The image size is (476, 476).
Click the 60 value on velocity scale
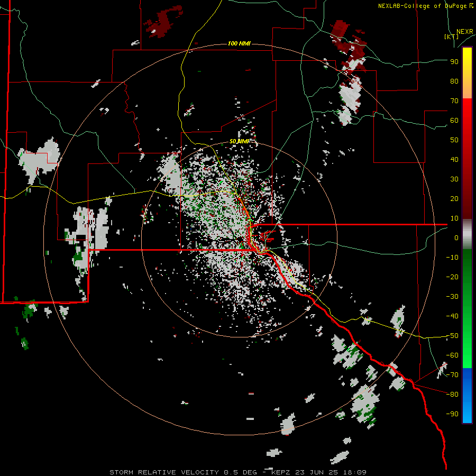click(x=454, y=121)
